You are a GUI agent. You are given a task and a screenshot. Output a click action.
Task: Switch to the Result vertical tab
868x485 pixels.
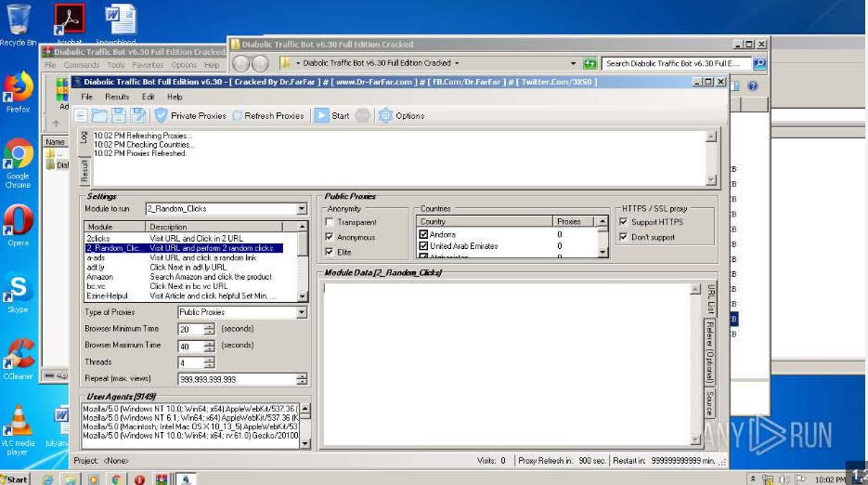(84, 171)
